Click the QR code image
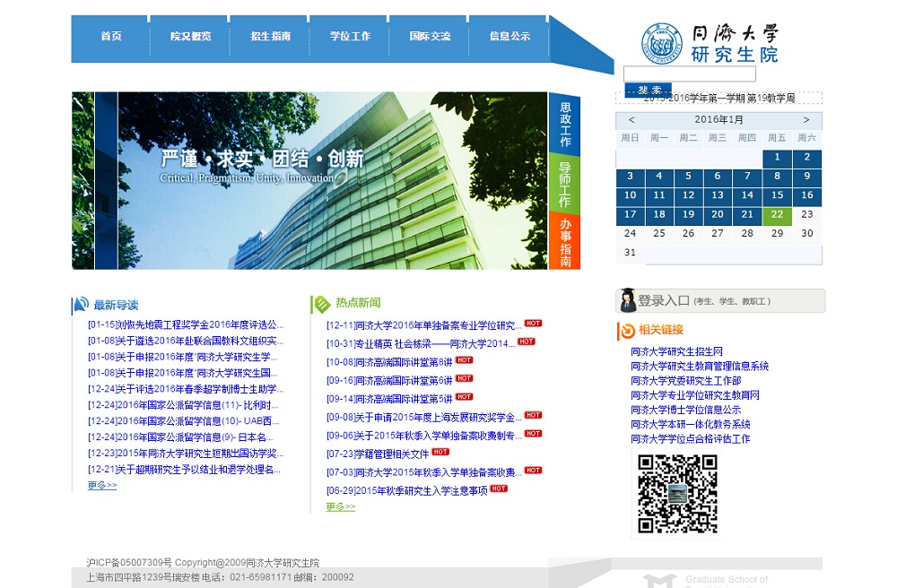The width and height of the screenshot is (897, 588). point(677,494)
